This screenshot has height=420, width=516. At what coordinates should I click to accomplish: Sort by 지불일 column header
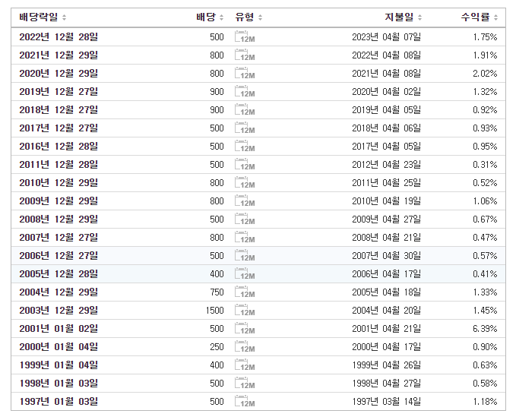pos(403,17)
